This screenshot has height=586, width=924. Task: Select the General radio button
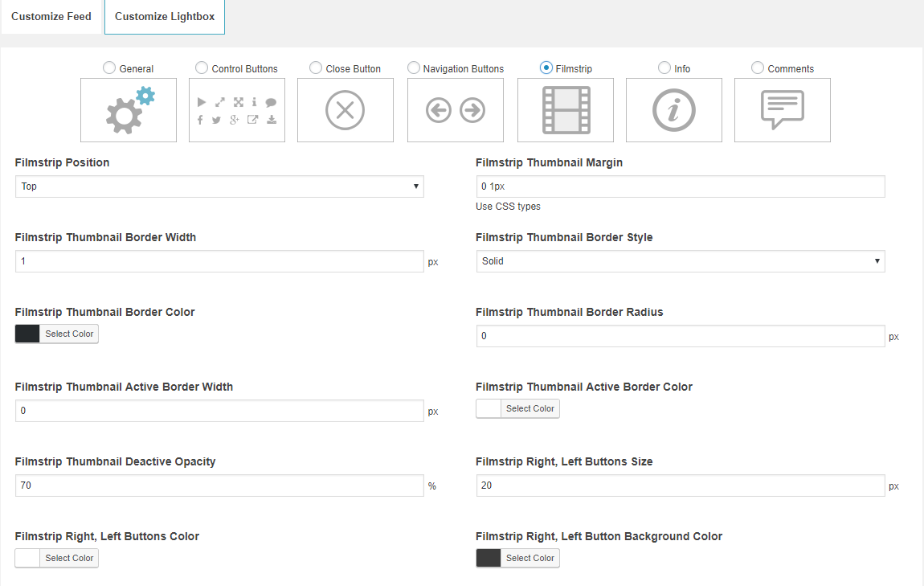(109, 68)
